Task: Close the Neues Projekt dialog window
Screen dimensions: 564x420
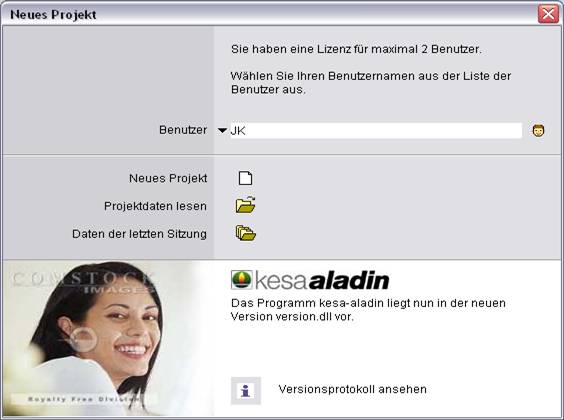Action: (548, 14)
